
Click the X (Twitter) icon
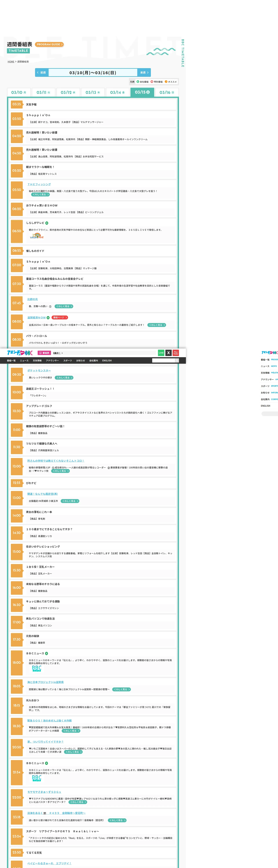click(168, 353)
